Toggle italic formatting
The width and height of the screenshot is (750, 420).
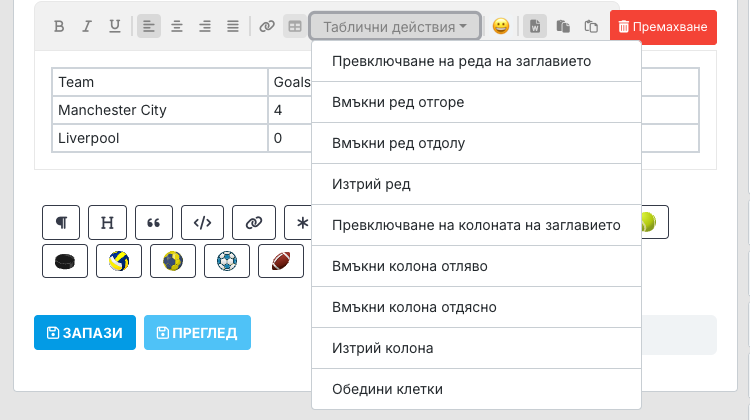pos(87,26)
